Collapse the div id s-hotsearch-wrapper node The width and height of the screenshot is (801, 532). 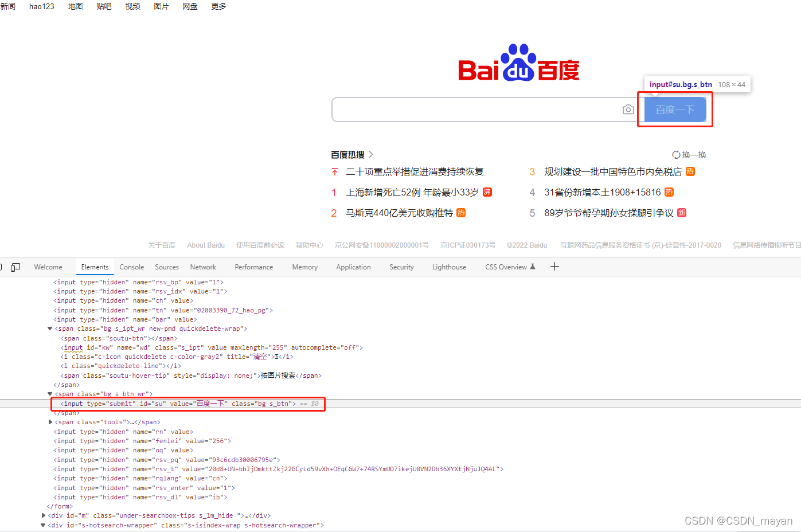click(x=43, y=525)
